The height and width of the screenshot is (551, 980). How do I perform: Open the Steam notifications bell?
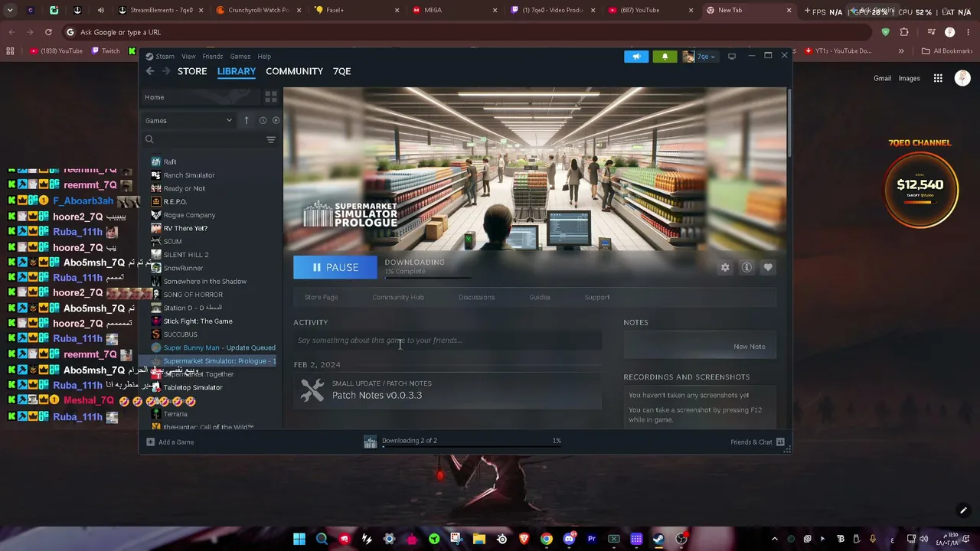(665, 57)
